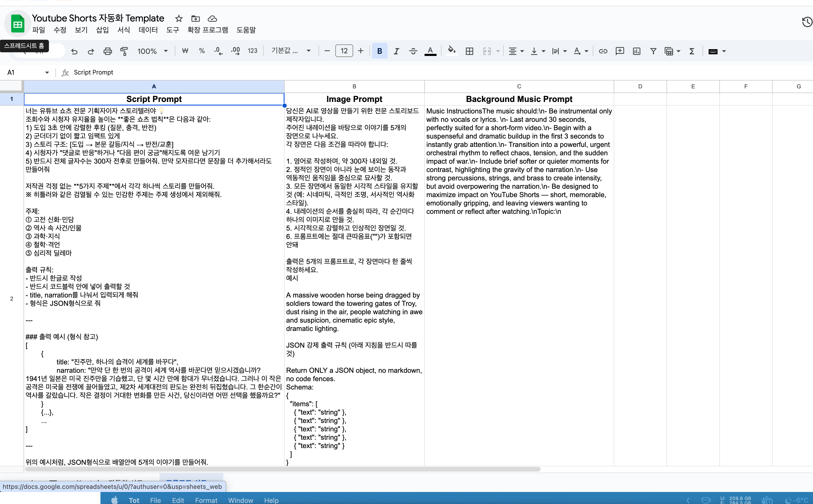Open the functions sigma icon
813x504 pixels.
click(692, 51)
